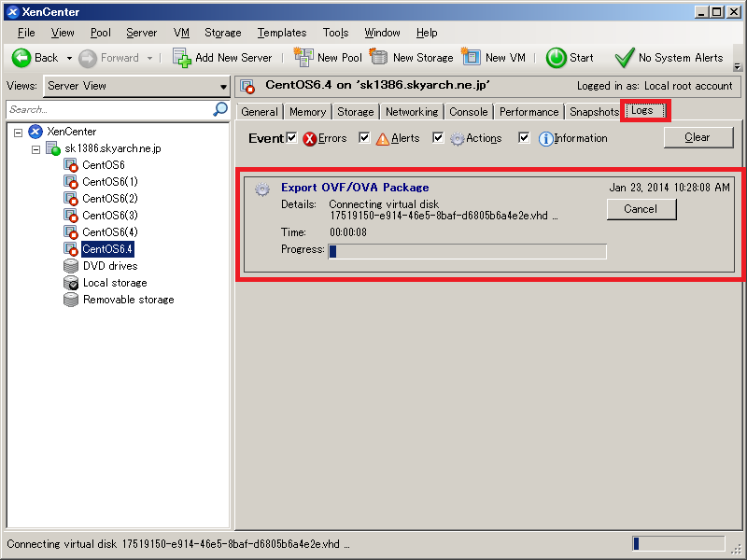This screenshot has width=747, height=560.
Task: Click the CentOS6 VM icon
Action: (x=71, y=165)
